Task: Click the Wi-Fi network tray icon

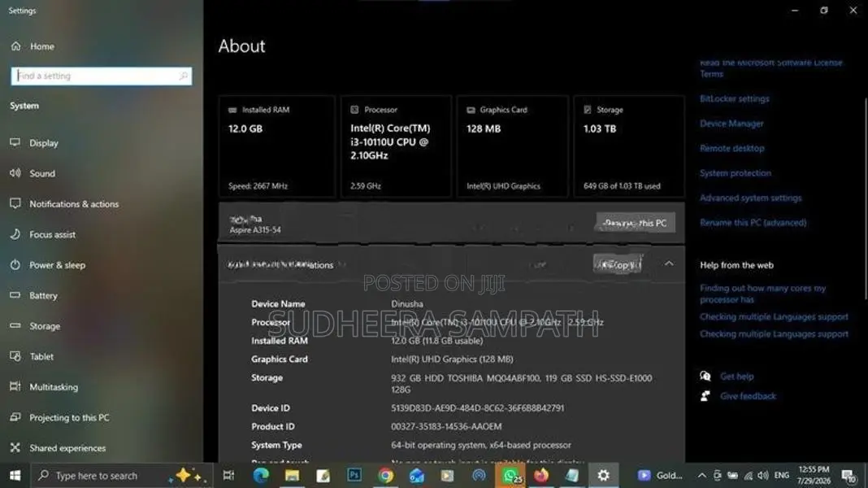Action: [x=749, y=475]
